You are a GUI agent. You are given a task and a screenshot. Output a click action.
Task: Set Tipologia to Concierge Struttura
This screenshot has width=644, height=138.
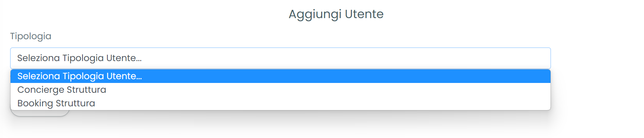(x=280, y=90)
